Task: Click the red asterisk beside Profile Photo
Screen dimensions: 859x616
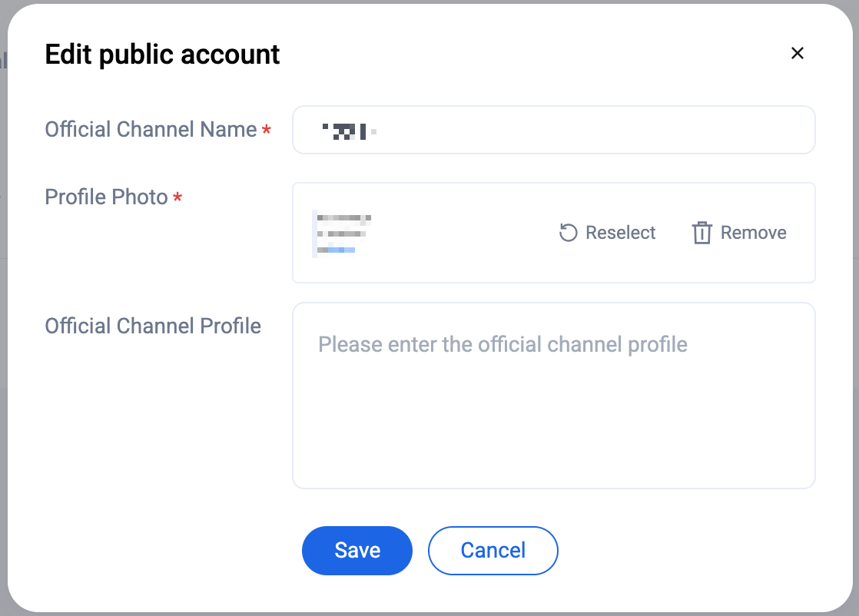Action: 177,199
